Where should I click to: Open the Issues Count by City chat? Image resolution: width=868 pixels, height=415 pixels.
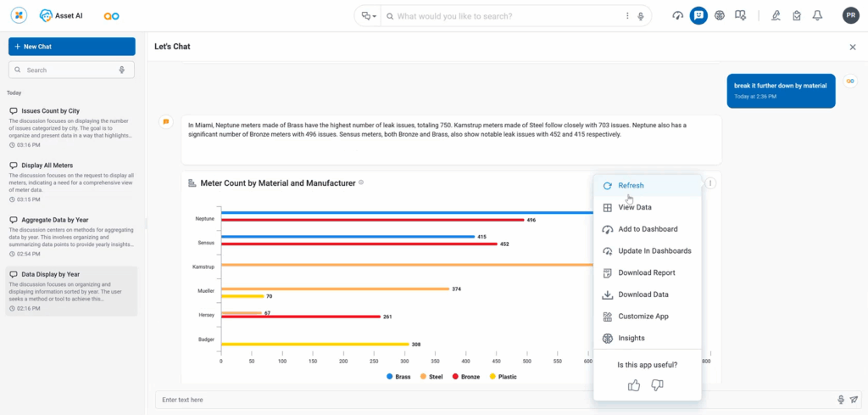click(x=50, y=111)
